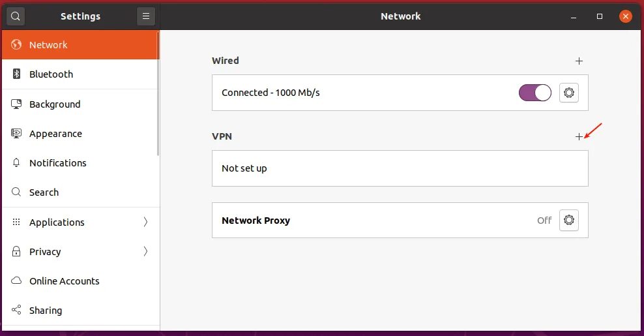Click the plus icon next to Wired
This screenshot has height=336, width=644.
coord(579,61)
